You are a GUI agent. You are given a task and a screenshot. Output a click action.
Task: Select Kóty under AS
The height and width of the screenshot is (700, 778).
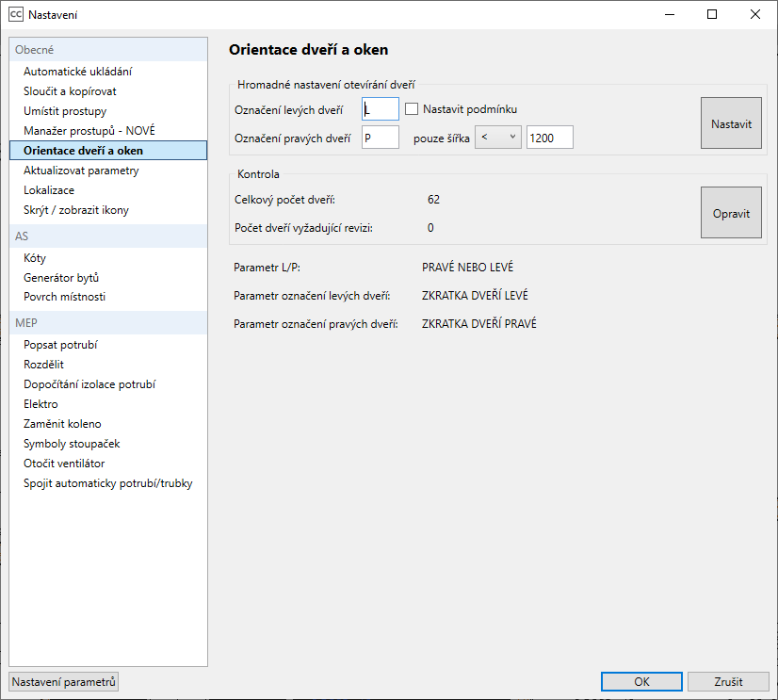108,258
